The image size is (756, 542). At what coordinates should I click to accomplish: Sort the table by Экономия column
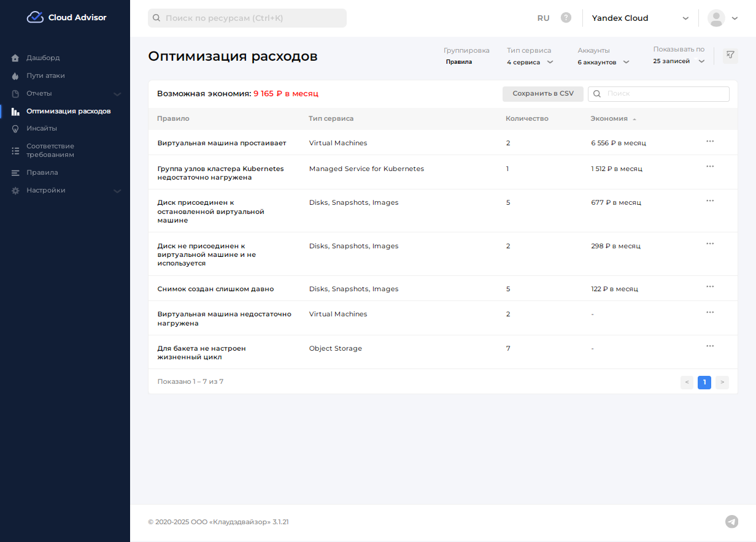click(x=609, y=119)
